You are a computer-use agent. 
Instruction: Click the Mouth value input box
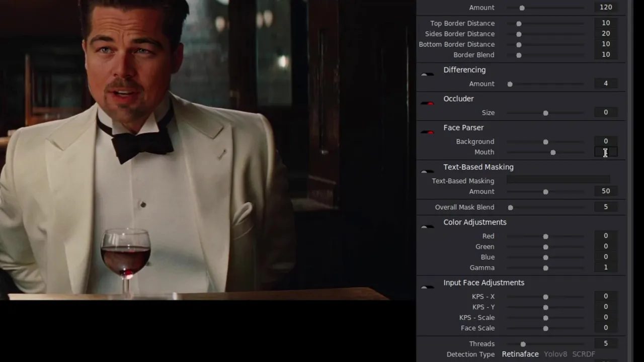(x=606, y=152)
